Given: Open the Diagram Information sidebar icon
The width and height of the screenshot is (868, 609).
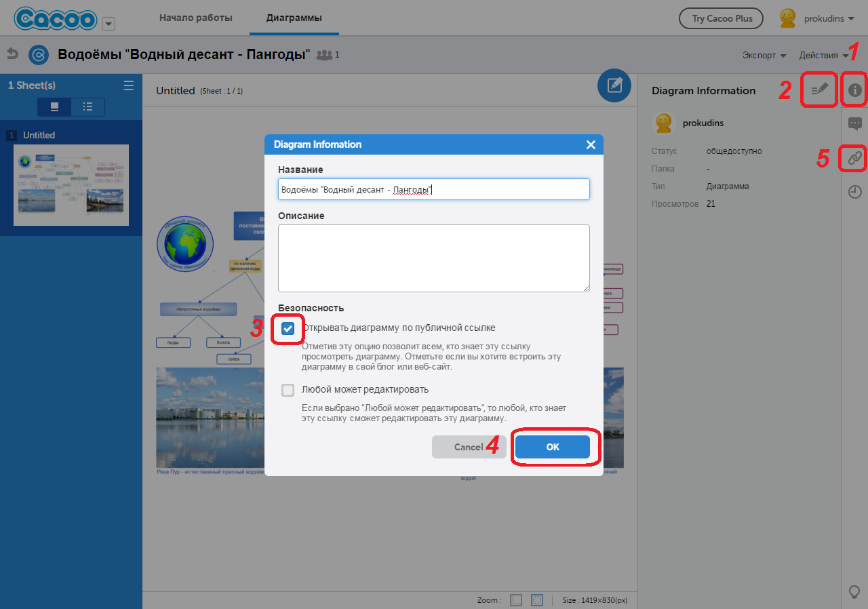Looking at the screenshot, I should pos(855,90).
